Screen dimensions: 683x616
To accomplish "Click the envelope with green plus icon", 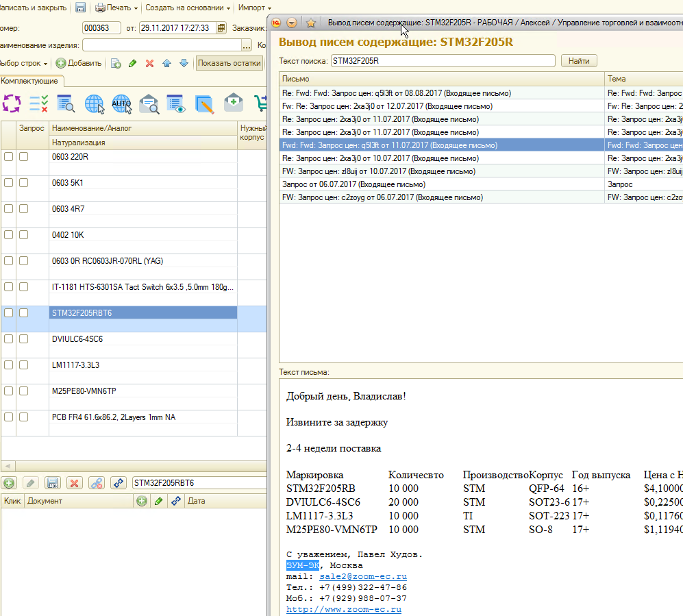I will (x=234, y=103).
